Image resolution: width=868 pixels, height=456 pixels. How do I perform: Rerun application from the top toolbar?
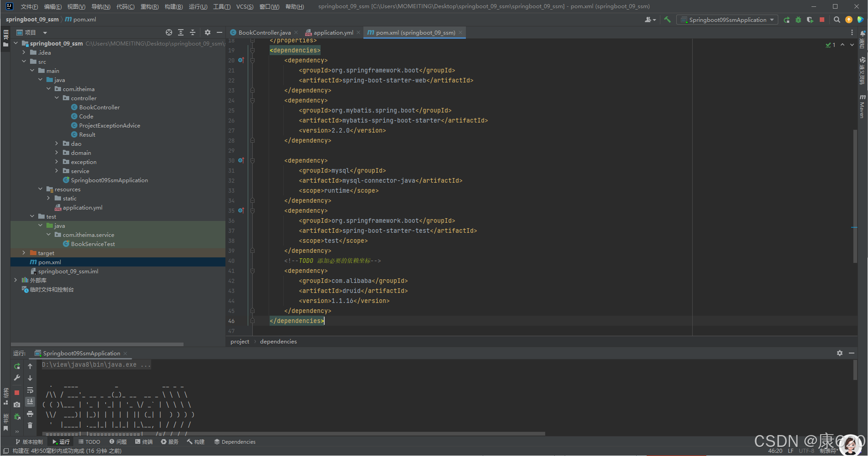click(x=786, y=20)
